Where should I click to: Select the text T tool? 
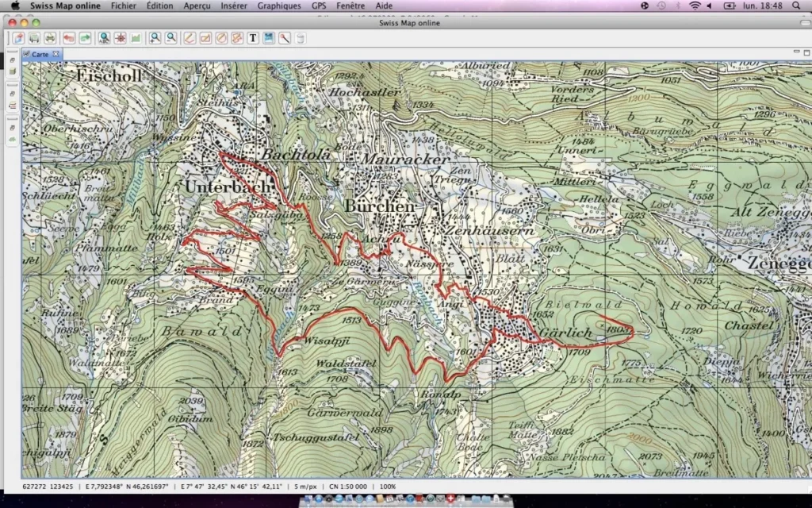tap(253, 38)
